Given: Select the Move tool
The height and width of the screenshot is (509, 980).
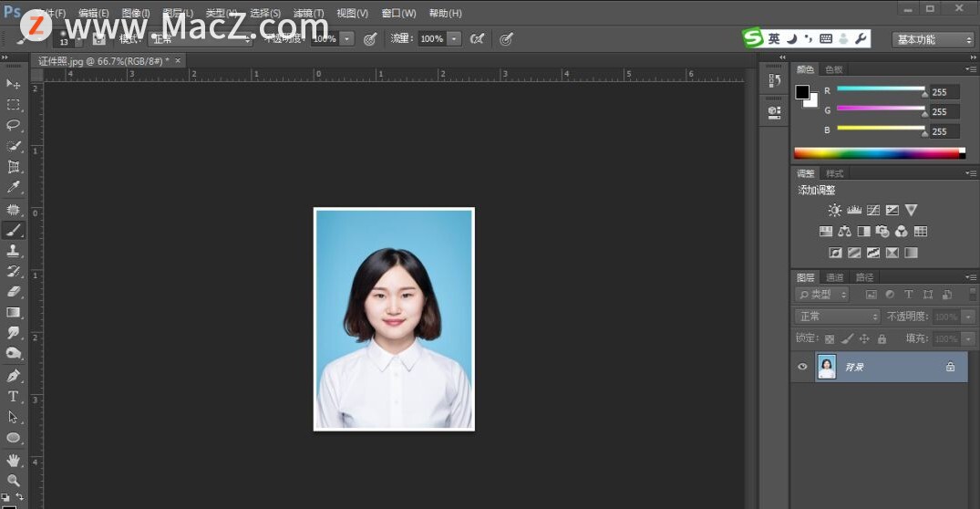Looking at the screenshot, I should pyautogui.click(x=13, y=84).
